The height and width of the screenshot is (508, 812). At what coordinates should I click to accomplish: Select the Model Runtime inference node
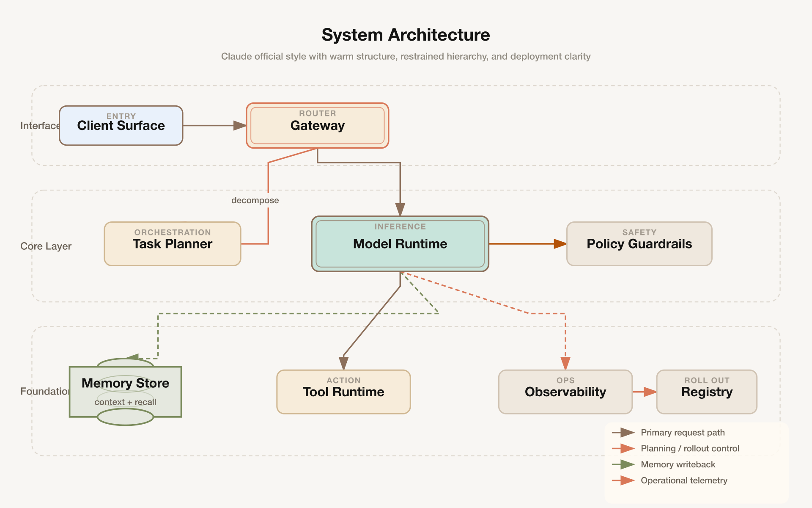click(400, 244)
